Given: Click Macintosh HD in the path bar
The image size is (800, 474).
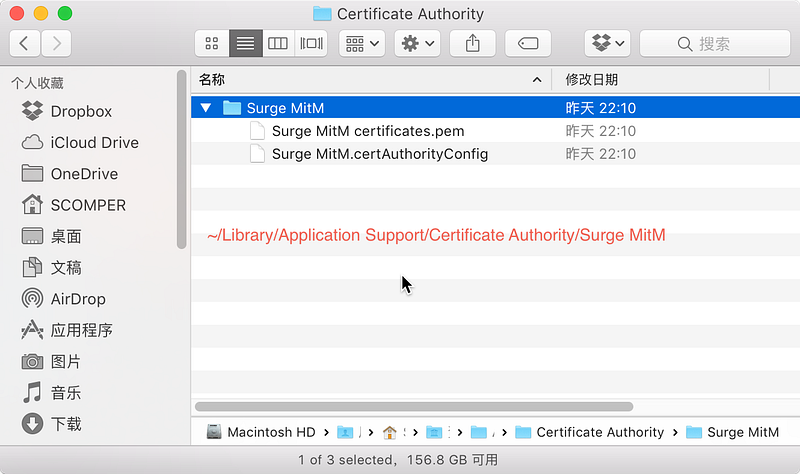Looking at the screenshot, I should click(261, 432).
